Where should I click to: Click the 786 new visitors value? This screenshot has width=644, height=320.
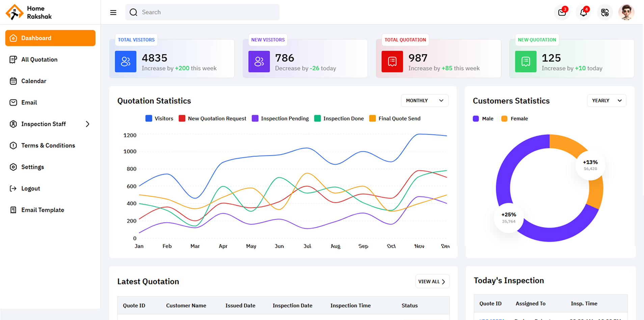pyautogui.click(x=285, y=58)
